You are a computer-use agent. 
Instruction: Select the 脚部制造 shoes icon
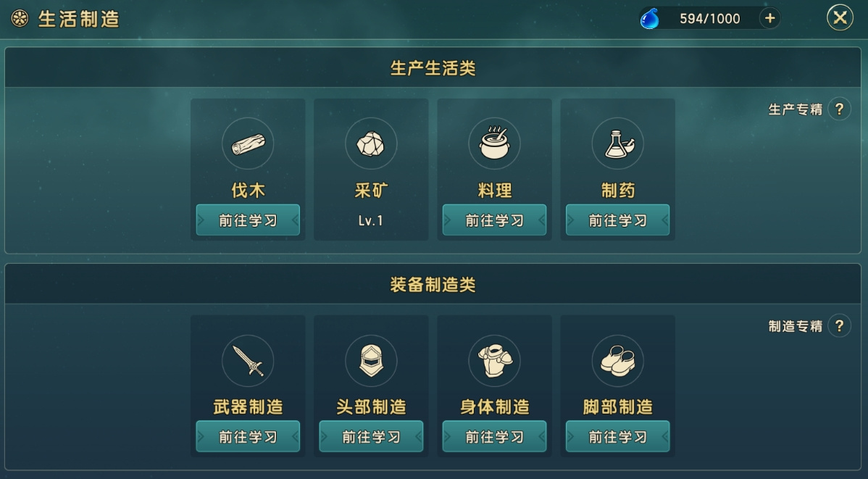click(x=618, y=360)
